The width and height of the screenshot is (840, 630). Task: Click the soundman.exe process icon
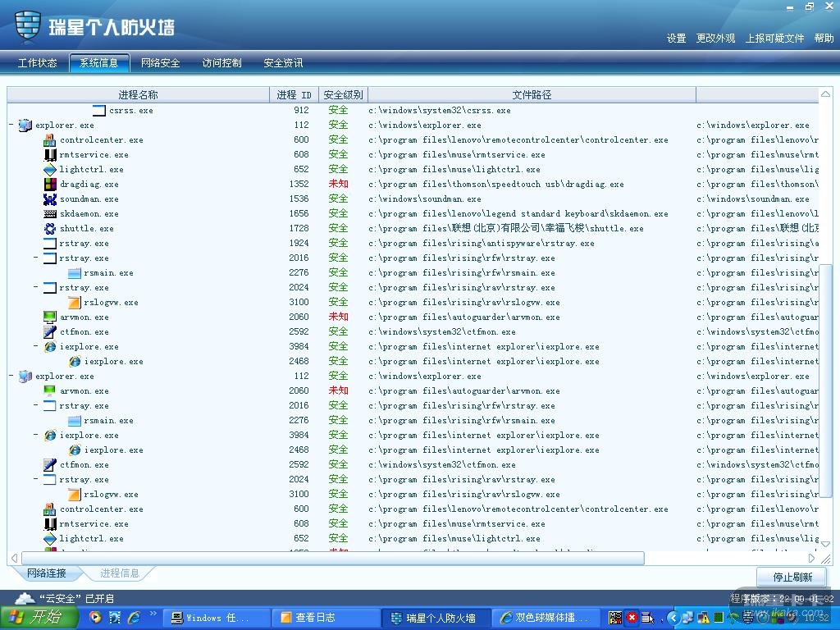pos(50,199)
